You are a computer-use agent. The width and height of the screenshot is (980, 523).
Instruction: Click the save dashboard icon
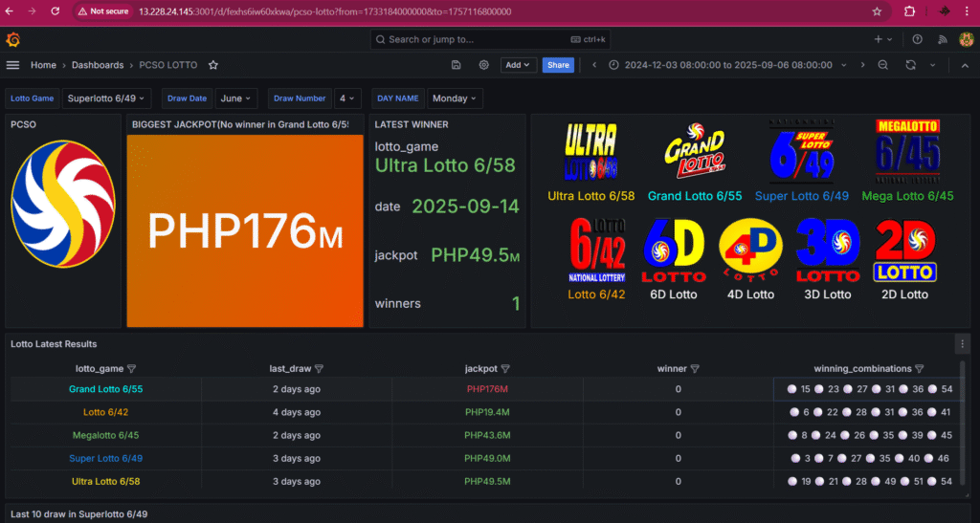pyautogui.click(x=457, y=65)
